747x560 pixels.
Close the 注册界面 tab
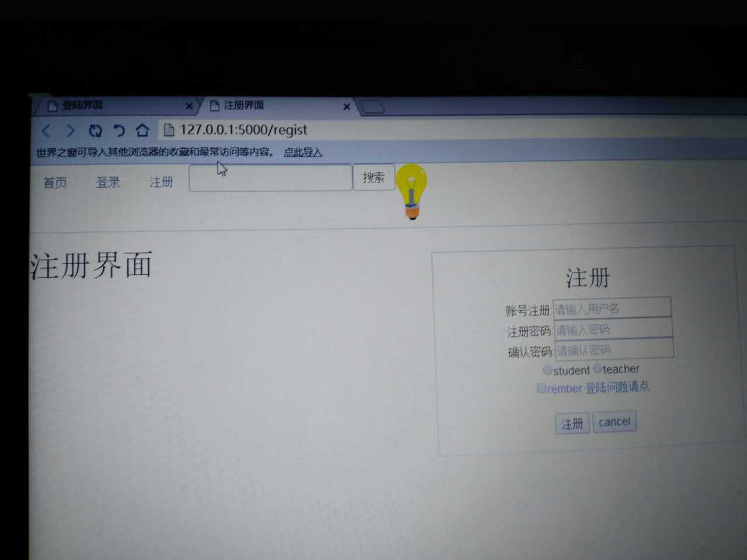tap(347, 107)
